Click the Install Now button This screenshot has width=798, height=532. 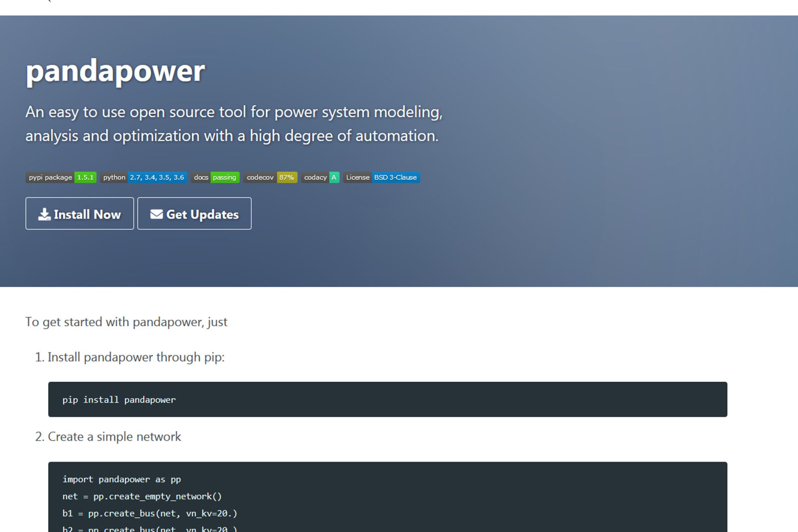tap(80, 213)
